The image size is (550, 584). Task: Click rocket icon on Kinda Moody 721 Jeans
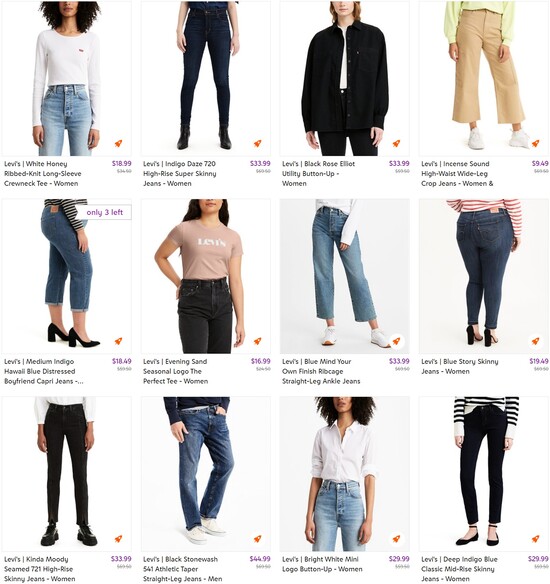tap(118, 539)
